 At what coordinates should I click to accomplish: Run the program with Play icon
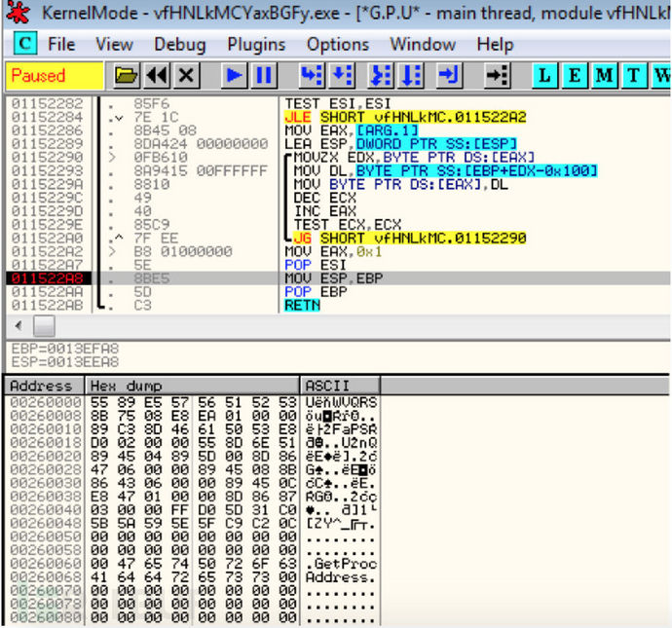(234, 76)
